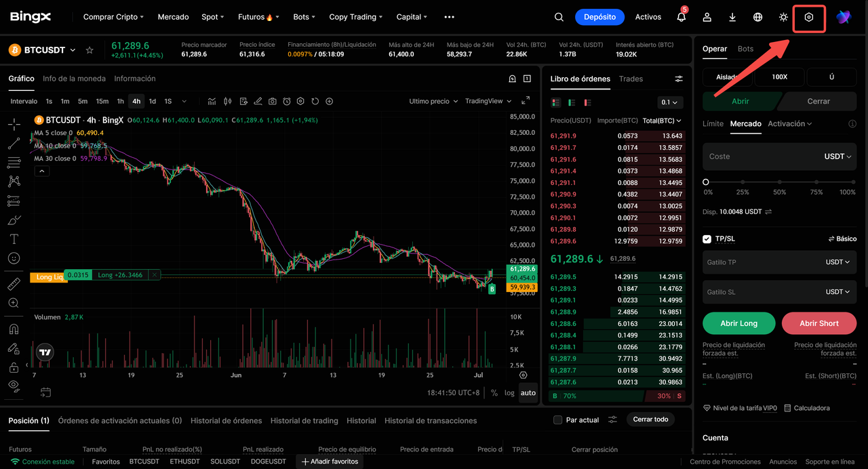
Task: Toggle the auto scale button on chart
Action: point(528,392)
